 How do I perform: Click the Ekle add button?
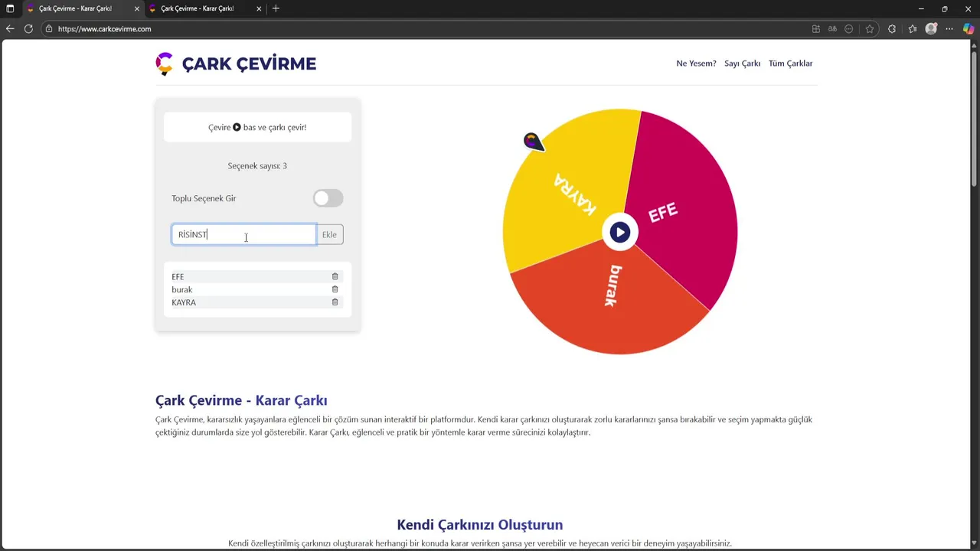coord(329,235)
